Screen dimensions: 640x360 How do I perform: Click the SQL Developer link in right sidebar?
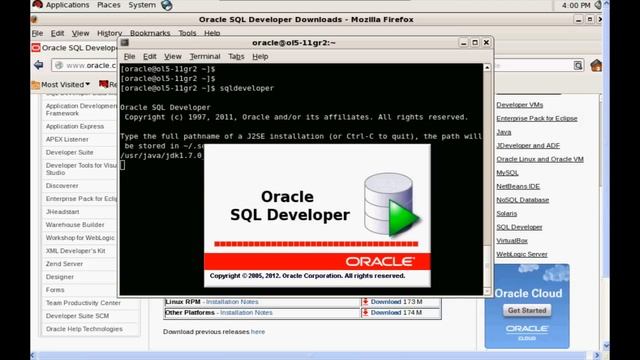(x=519, y=227)
